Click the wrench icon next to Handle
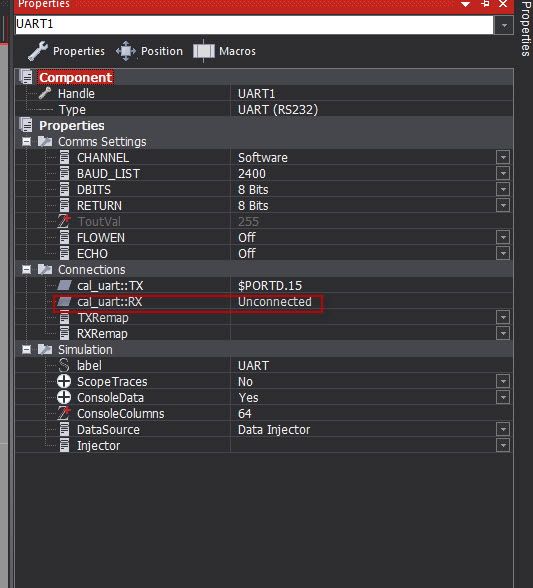 (45, 93)
